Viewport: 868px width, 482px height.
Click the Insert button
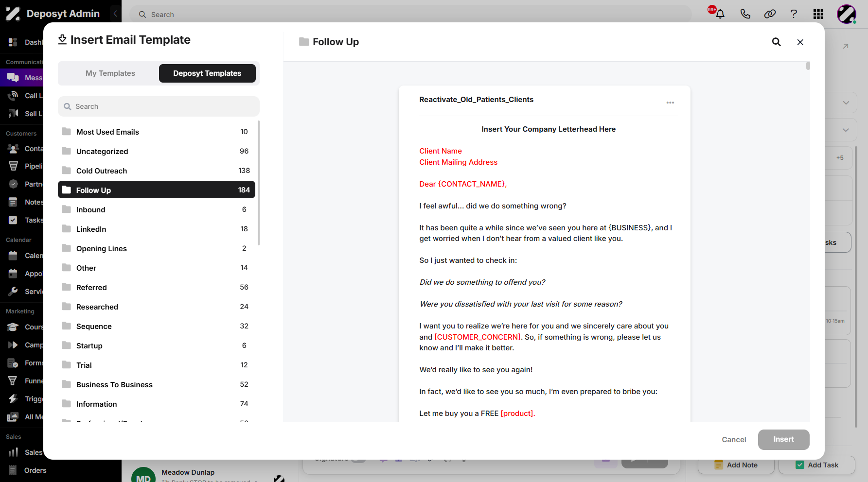pyautogui.click(x=783, y=439)
